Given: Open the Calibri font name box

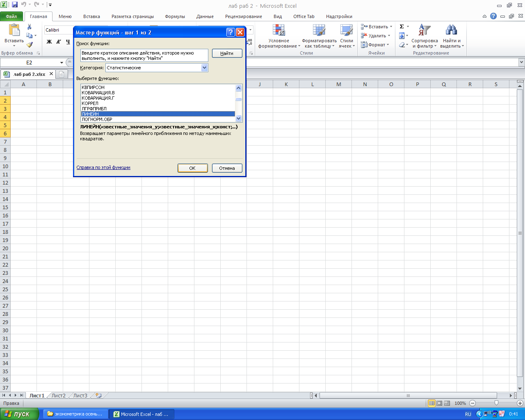Looking at the screenshot, I should click(x=59, y=30).
